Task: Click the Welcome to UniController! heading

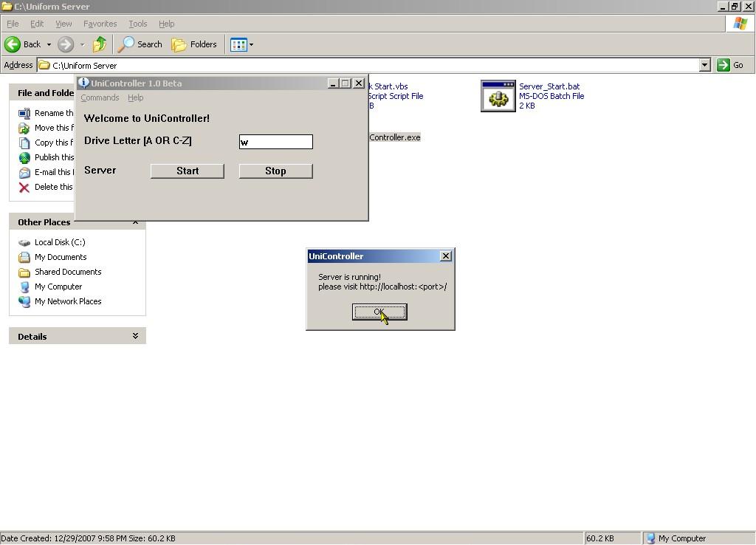Action: [147, 118]
